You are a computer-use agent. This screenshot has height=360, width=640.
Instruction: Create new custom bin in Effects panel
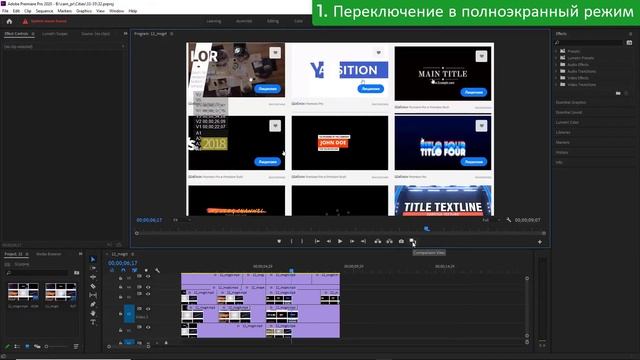point(618,93)
